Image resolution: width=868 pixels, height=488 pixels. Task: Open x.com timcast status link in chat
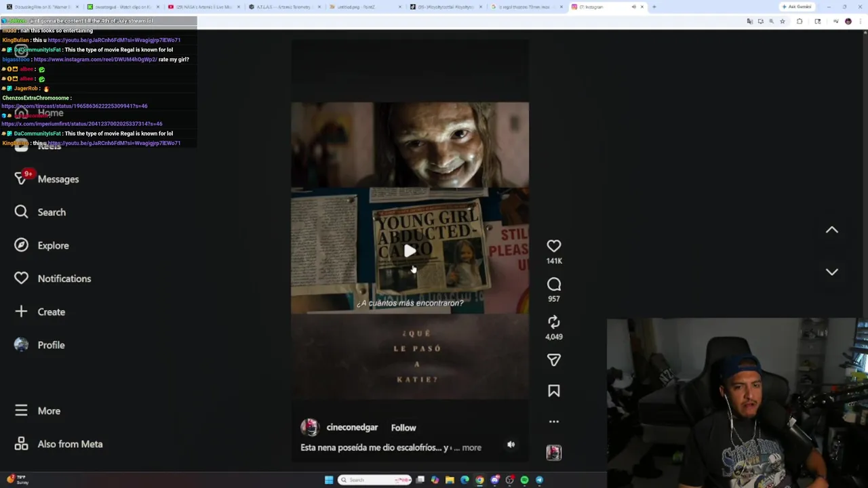[75, 106]
